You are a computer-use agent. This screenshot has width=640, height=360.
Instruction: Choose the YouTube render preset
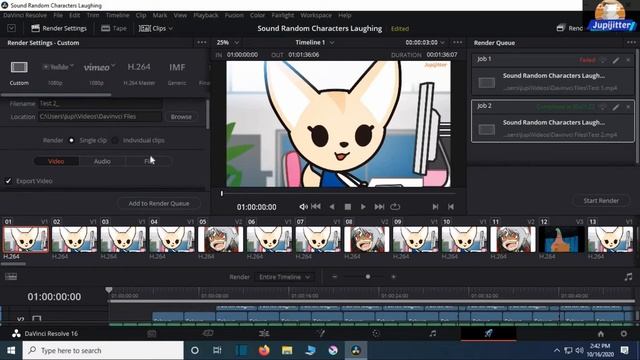click(58, 67)
